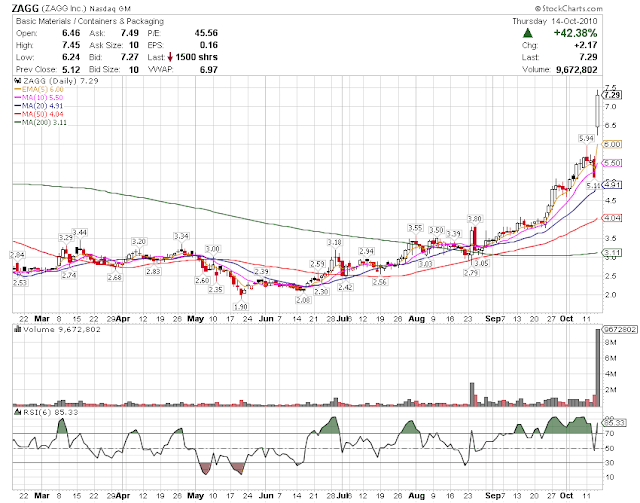Click the 7.29 last-price tag on the axis
Image resolution: width=640 pixels, height=503 pixels.
612,95
